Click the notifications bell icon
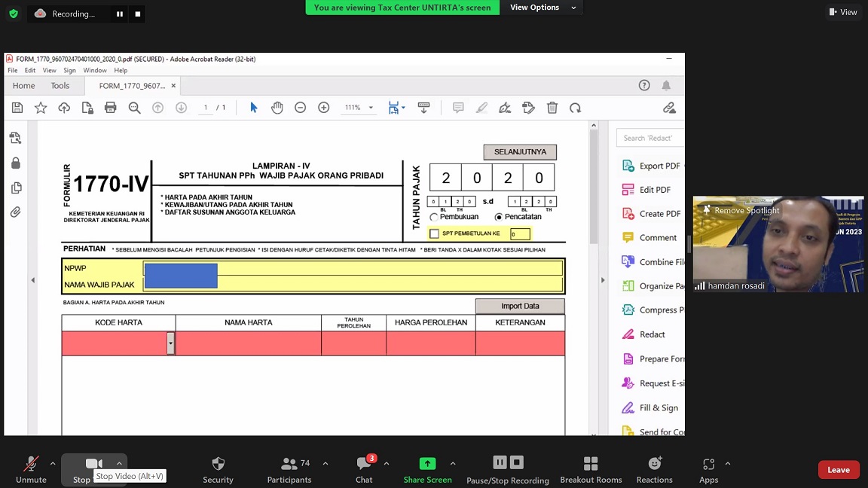868x488 pixels. point(666,85)
